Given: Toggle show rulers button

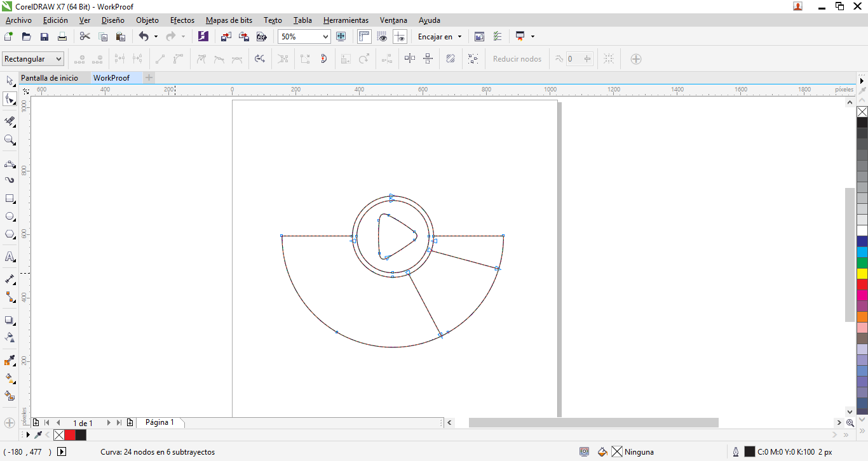Looking at the screenshot, I should [x=364, y=37].
